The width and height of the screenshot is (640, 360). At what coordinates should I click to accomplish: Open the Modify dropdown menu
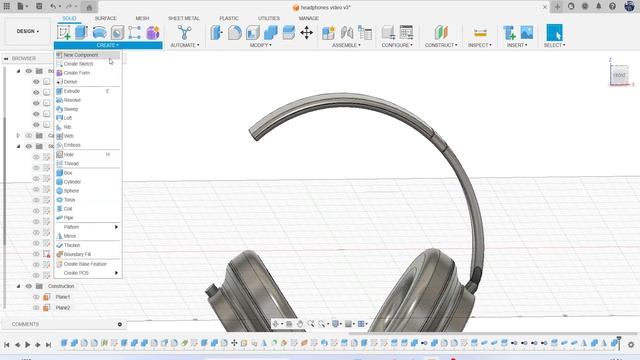coord(260,45)
